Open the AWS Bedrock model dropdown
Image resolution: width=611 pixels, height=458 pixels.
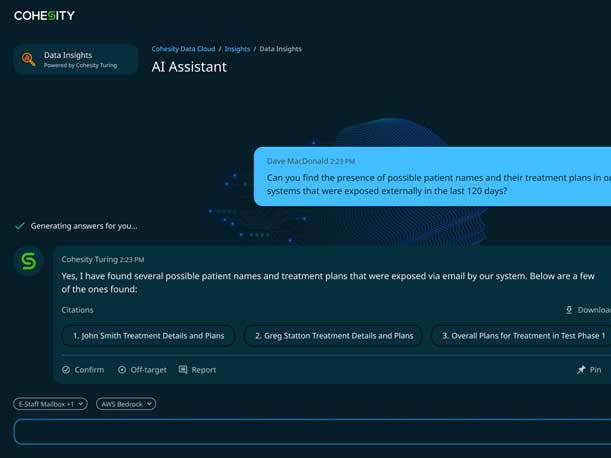point(126,404)
